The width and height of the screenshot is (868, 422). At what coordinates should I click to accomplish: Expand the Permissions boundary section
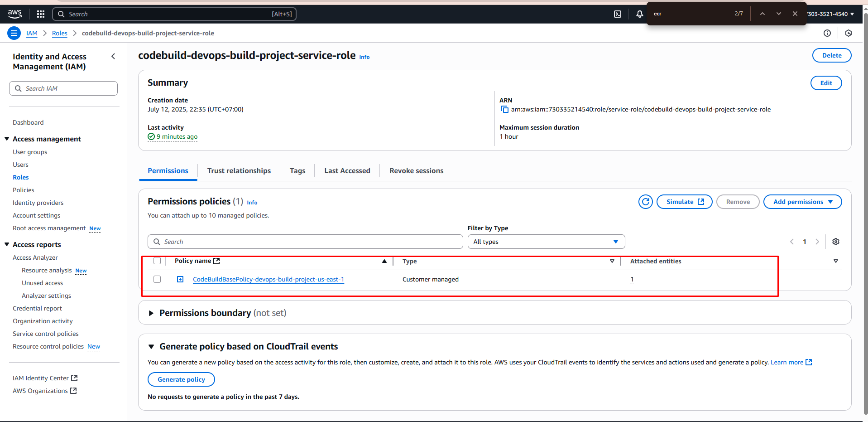pos(151,313)
